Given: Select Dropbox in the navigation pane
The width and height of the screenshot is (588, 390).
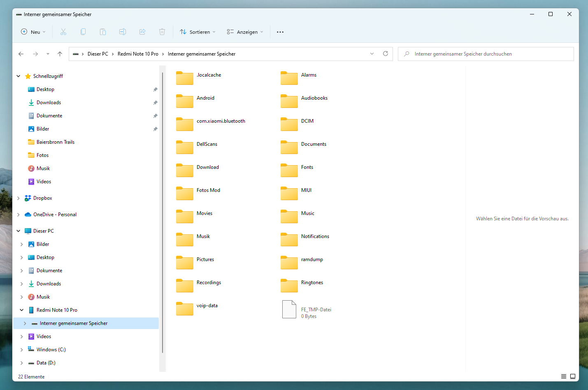Looking at the screenshot, I should 43,198.
